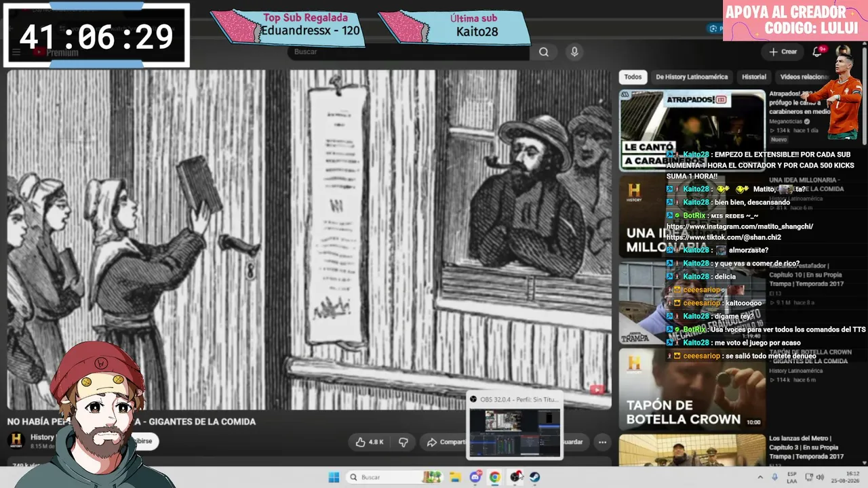Like the video with 4.8 K likes
The image size is (868, 488).
pos(370,442)
